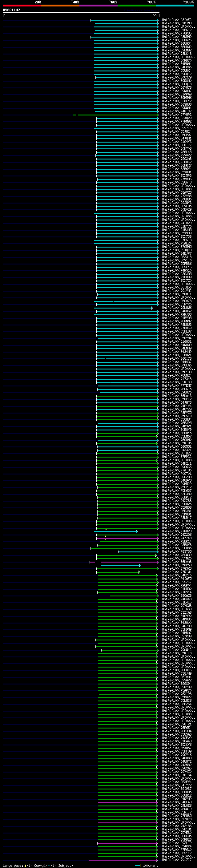
Task: Select the hit label UniRef100_C5GP07
Action: point(177,135)
